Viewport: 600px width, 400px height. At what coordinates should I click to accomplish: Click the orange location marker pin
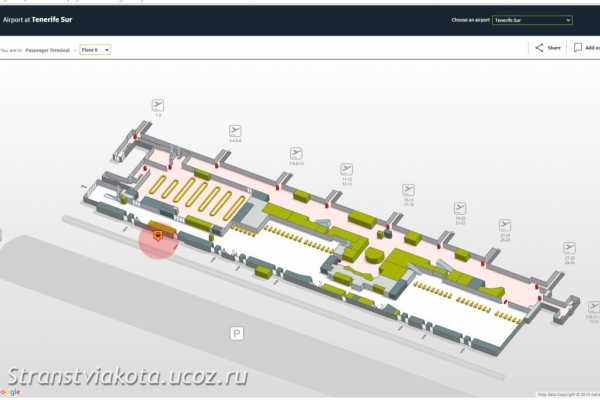click(158, 236)
